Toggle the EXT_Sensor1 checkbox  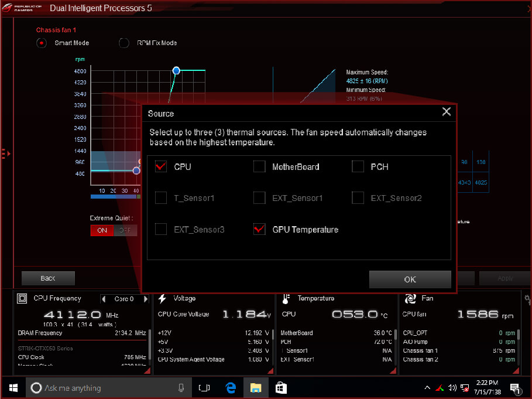(259, 197)
